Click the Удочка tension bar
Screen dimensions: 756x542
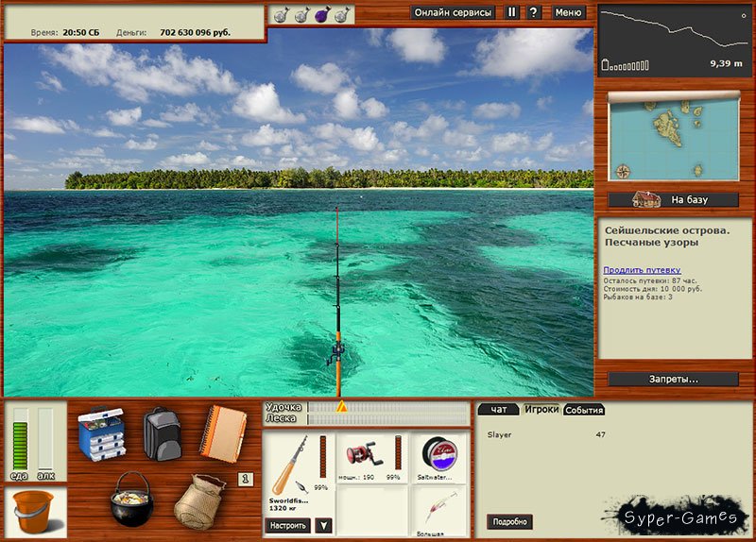point(388,408)
